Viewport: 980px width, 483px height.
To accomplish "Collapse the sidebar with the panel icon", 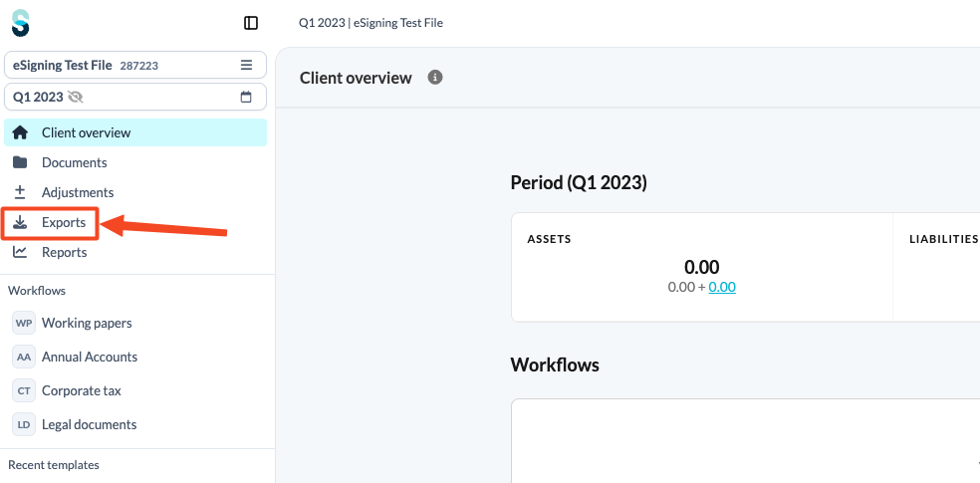I will click(251, 23).
